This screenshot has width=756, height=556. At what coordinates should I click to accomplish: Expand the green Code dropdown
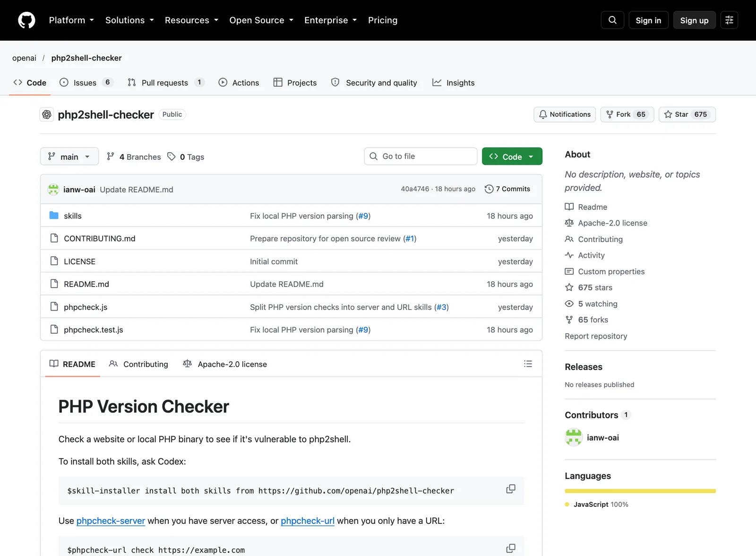point(512,156)
